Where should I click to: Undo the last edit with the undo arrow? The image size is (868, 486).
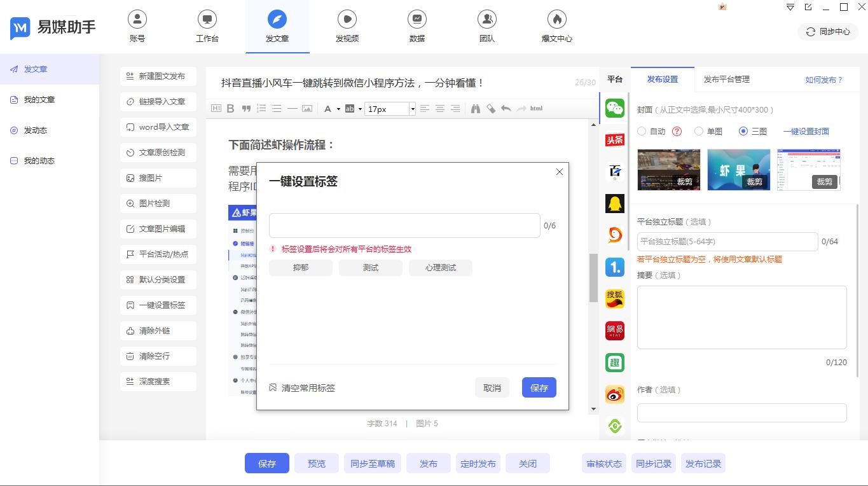506,108
